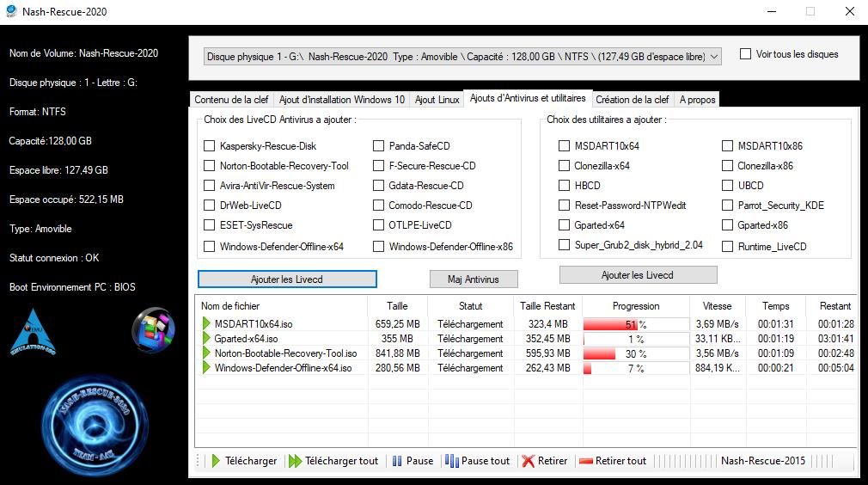Viewport: 868px width, 485px height.
Task: Click Ajouter les Livecd under utilitaires list
Action: pyautogui.click(x=638, y=274)
